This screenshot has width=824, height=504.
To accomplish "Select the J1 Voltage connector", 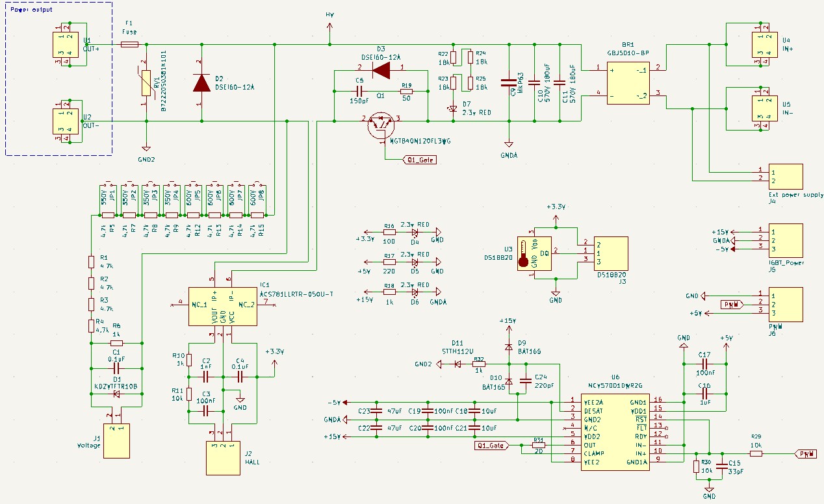I will click(117, 441).
